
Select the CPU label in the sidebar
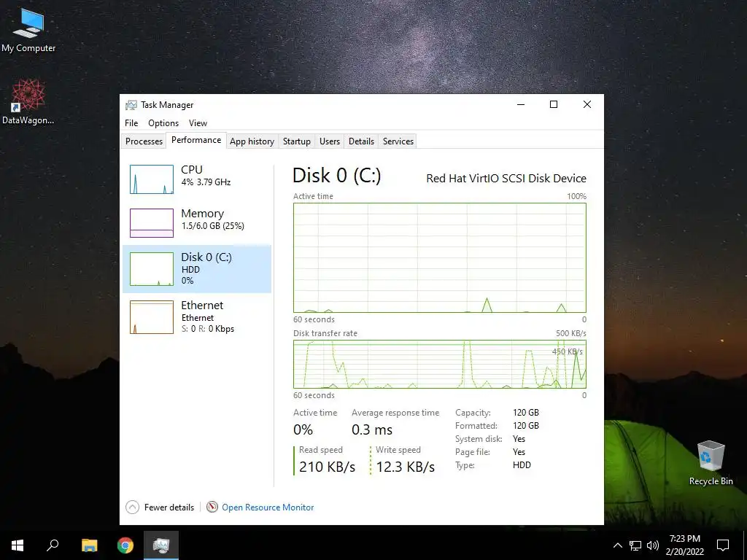[192, 169]
